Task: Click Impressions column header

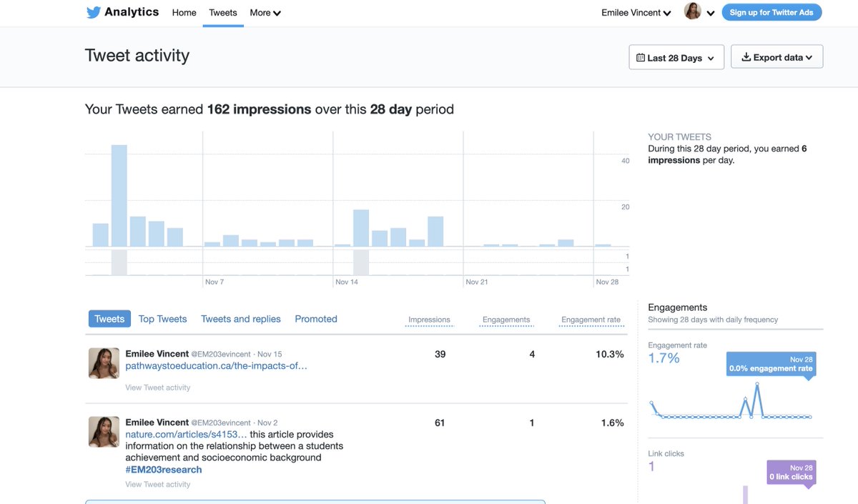Action: click(x=429, y=320)
